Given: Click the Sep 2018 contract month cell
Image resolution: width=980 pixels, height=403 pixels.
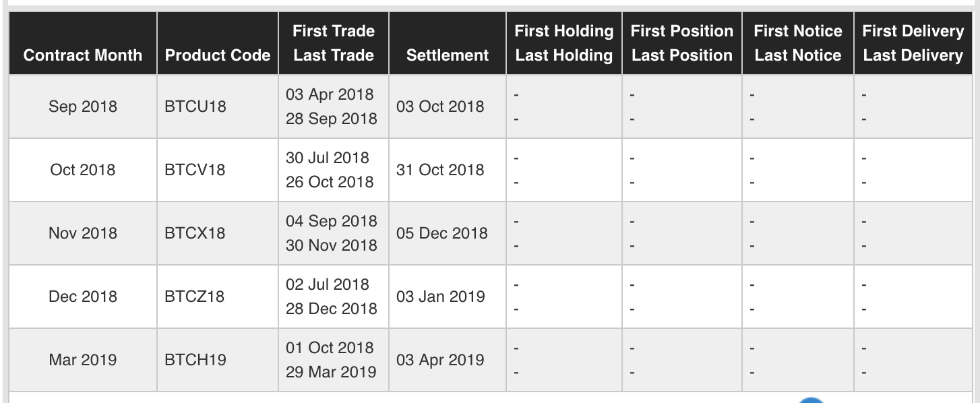Looking at the screenshot, I should click(83, 106).
